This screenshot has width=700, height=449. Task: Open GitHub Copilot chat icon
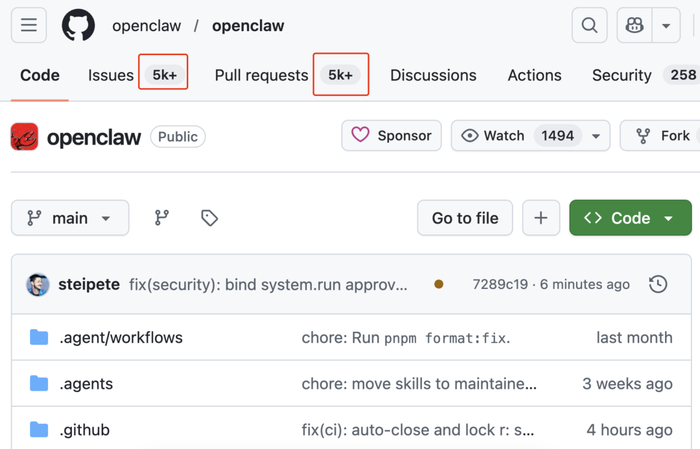click(634, 26)
